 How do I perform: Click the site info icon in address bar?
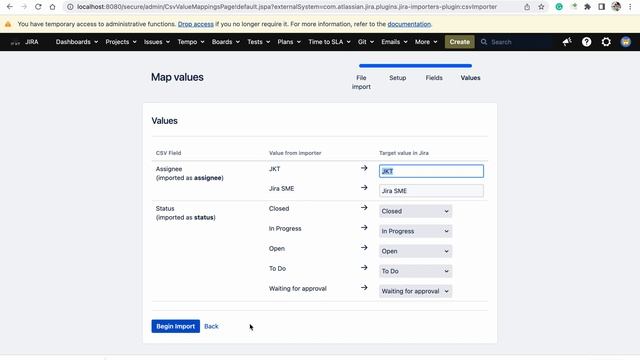[x=70, y=7]
